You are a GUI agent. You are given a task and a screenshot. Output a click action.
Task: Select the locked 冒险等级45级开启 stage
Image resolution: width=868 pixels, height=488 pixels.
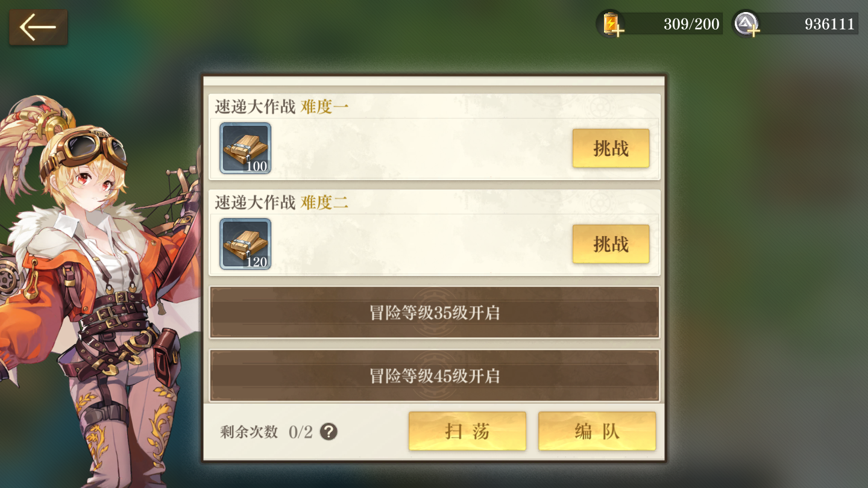tap(435, 376)
